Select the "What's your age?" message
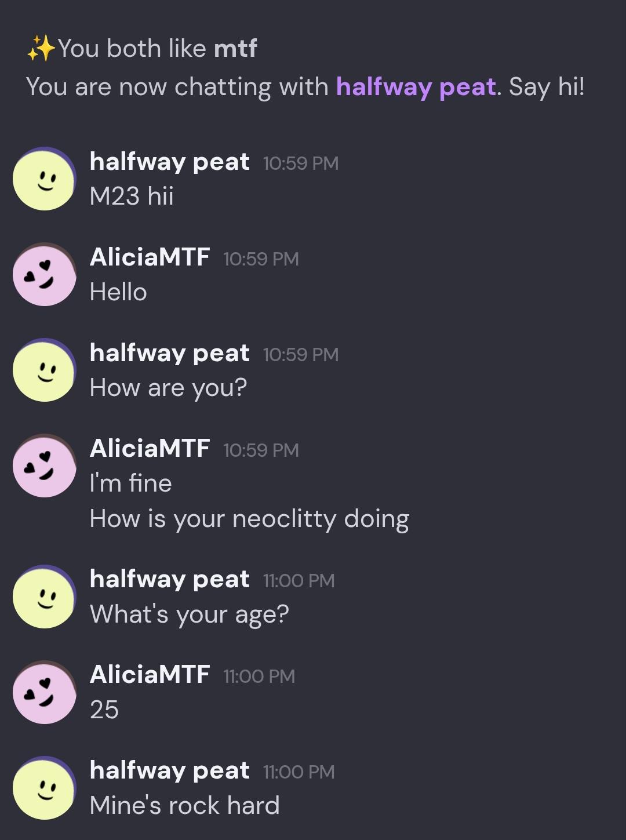Viewport: 626px width, 840px height. pos(189,614)
